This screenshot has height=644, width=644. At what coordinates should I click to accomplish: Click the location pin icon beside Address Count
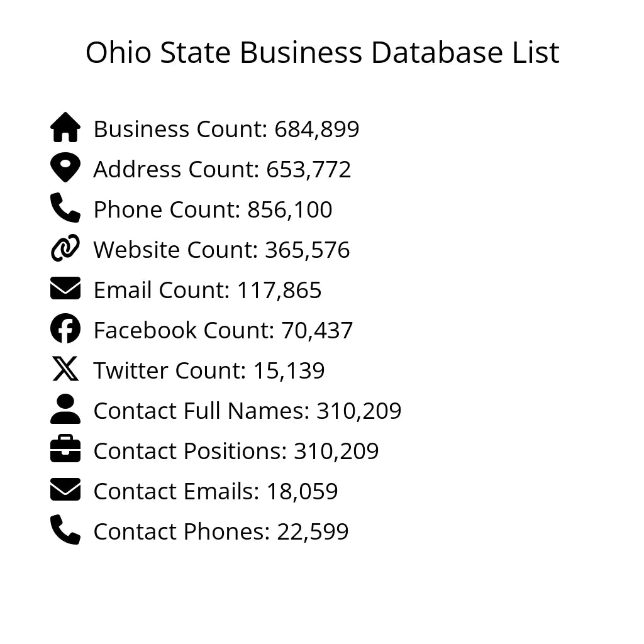(x=65, y=168)
